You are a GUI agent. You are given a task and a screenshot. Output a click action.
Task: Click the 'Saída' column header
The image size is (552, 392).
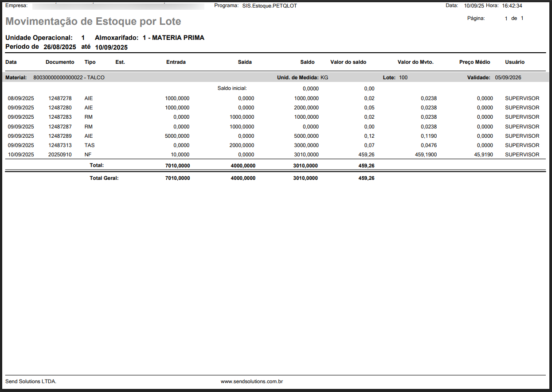(245, 62)
